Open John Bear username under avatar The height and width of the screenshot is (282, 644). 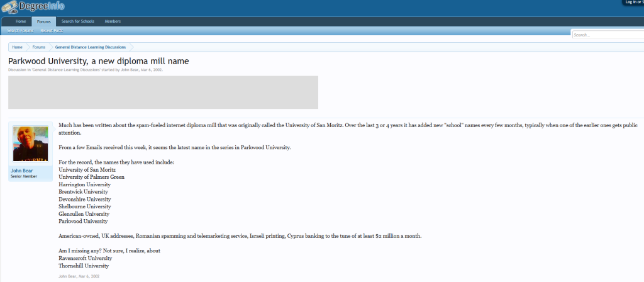point(22,171)
